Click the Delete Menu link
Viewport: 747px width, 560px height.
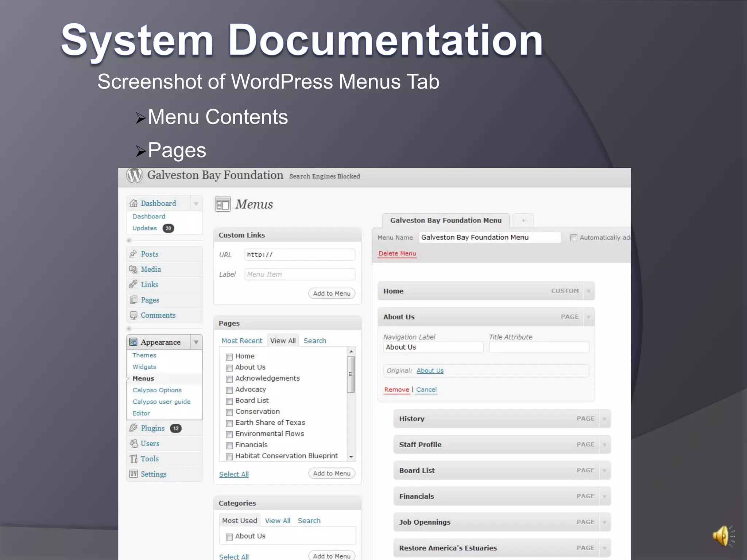397,253
